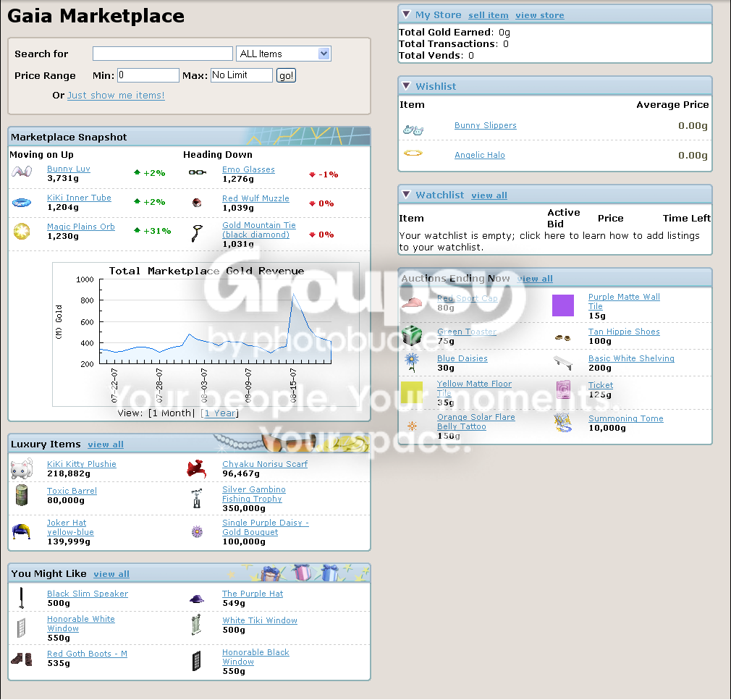Click the Search for text field
The image size is (731, 700).
point(163,54)
